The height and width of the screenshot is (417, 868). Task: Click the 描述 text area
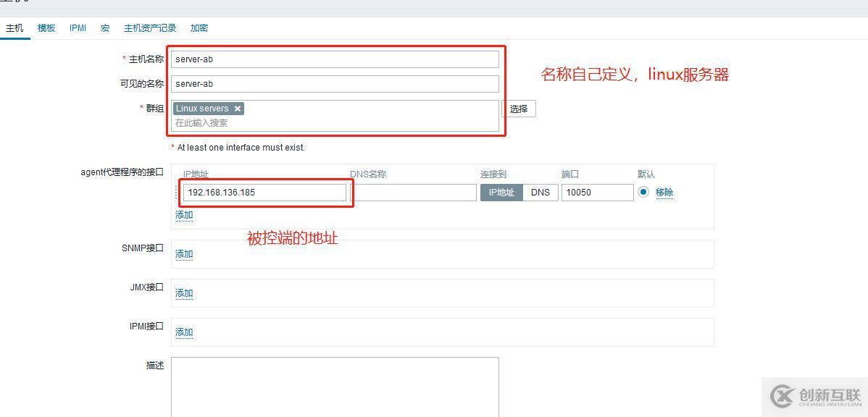(x=333, y=387)
